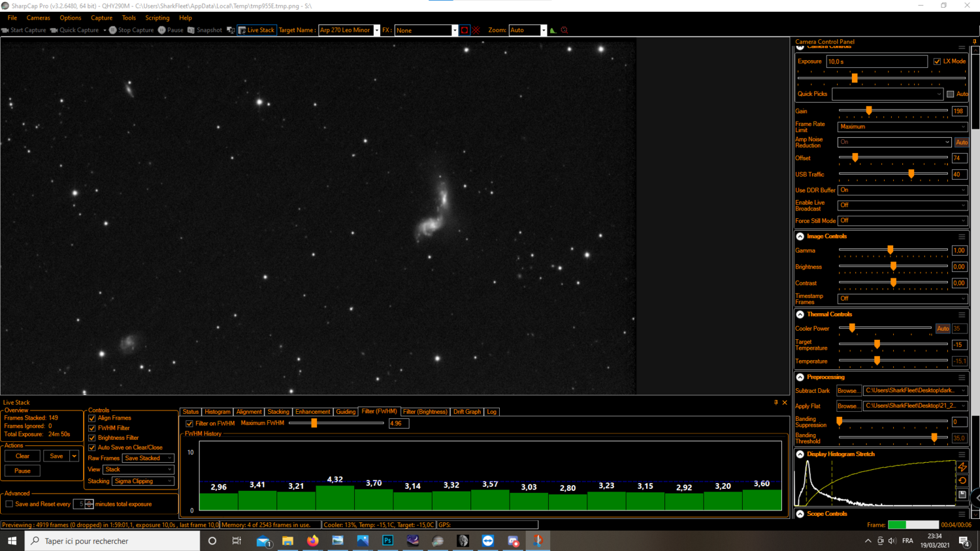Open the Frame Rate Limit dropdown
Viewport: 980px width, 551px height.
(902, 127)
